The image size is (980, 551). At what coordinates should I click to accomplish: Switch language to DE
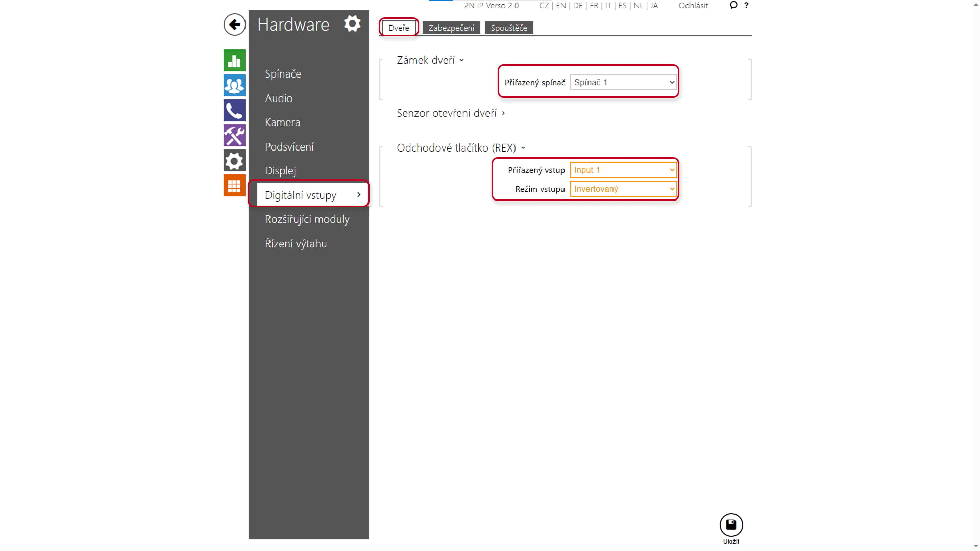tap(578, 6)
